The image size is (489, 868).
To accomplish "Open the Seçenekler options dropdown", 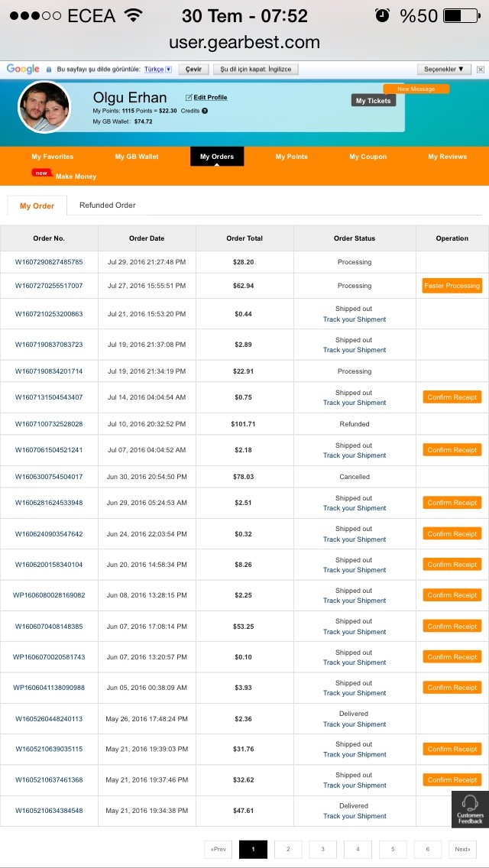I will [x=444, y=70].
